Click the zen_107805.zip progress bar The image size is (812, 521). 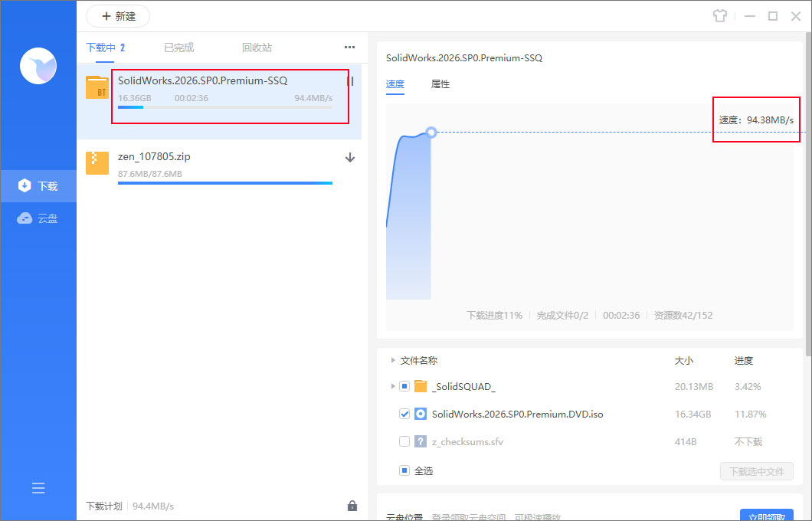click(x=225, y=183)
